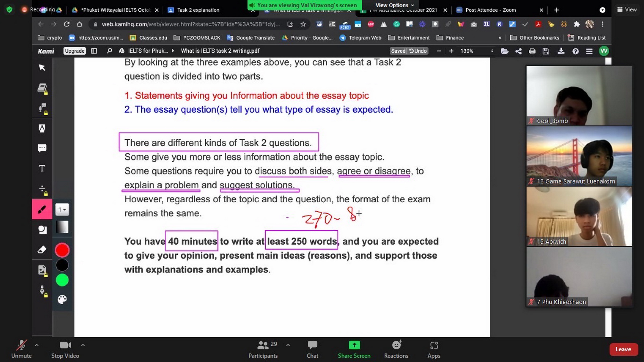The height and width of the screenshot is (362, 644).
Task: Download the Kami document
Action: point(561,51)
